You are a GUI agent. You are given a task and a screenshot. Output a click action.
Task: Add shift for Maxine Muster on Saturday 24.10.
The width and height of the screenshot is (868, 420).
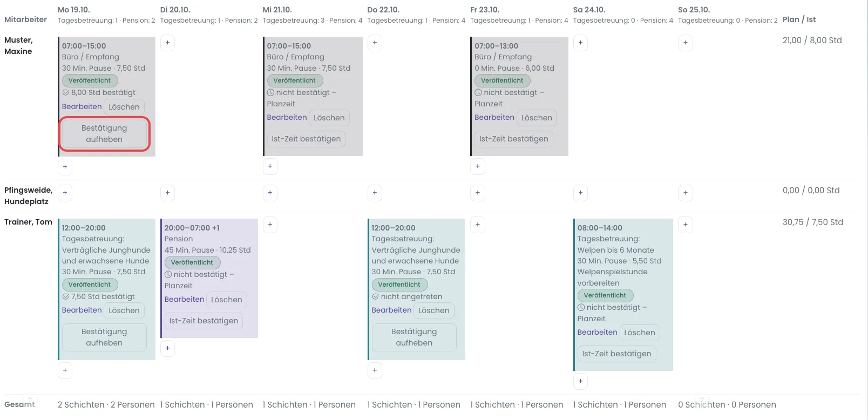coord(580,43)
